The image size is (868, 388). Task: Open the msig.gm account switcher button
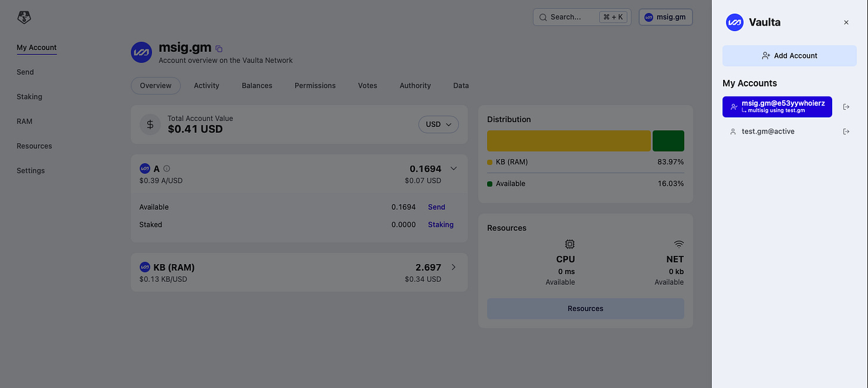666,17
